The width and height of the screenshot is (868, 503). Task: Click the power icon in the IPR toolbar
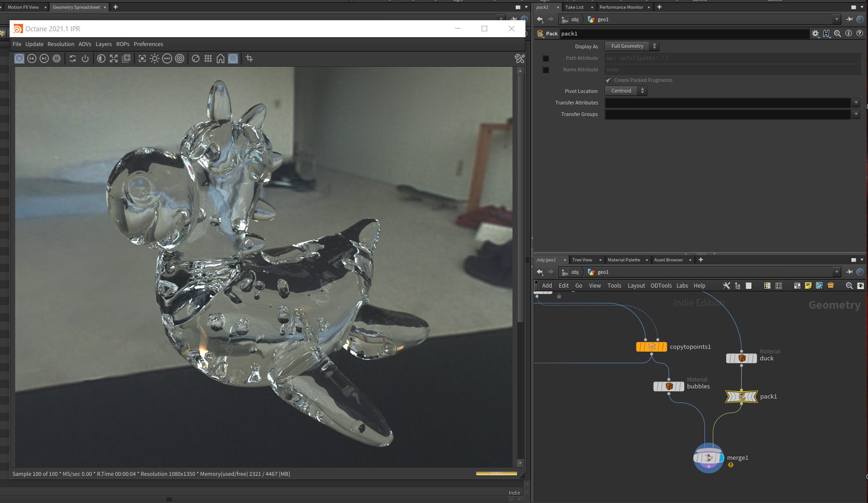tap(85, 58)
